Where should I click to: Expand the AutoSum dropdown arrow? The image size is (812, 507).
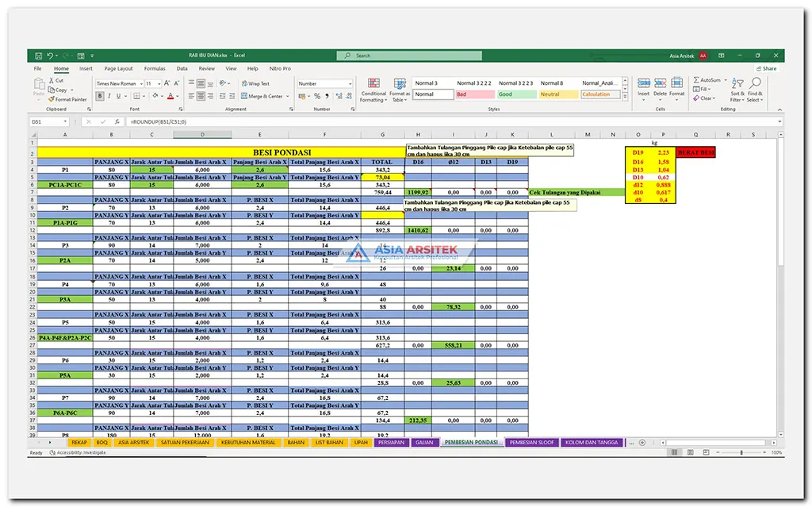pyautogui.click(x=726, y=80)
